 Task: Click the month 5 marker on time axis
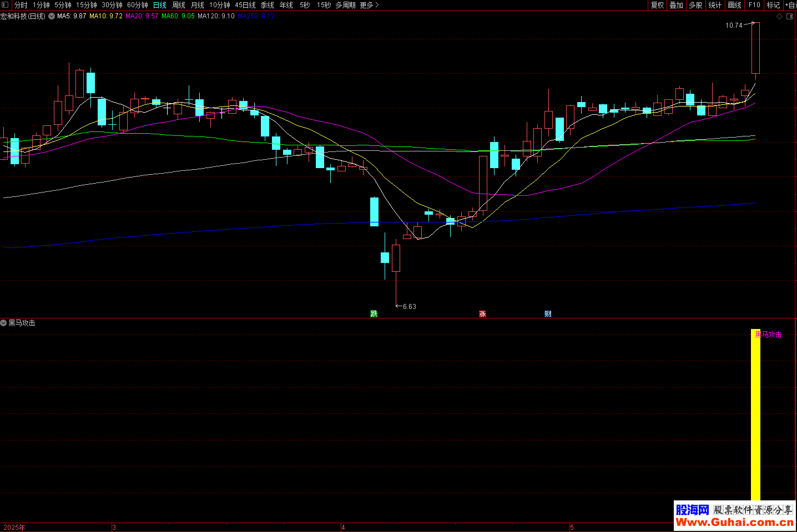click(572, 528)
